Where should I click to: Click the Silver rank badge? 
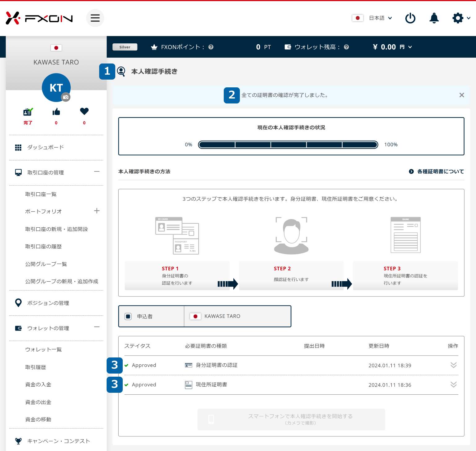pyautogui.click(x=125, y=47)
